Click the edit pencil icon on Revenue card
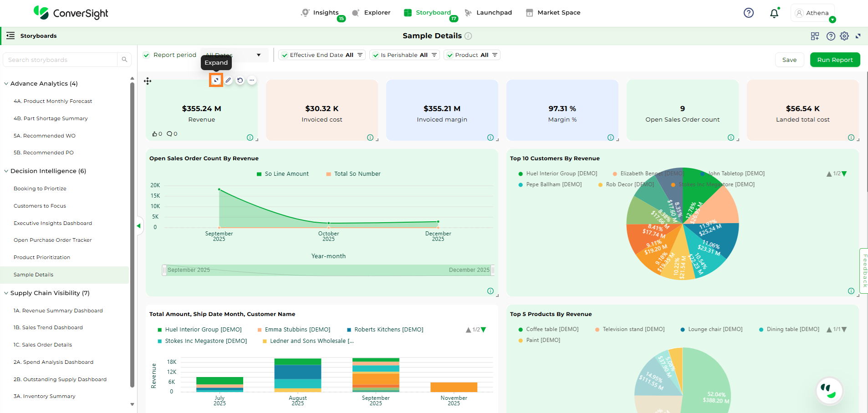This screenshot has width=868, height=413. tap(228, 80)
